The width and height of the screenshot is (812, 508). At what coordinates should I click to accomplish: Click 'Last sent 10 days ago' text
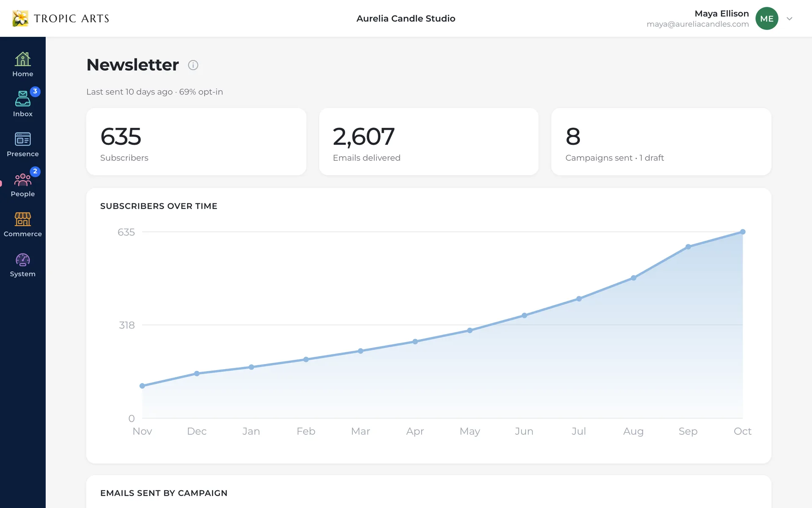[129, 92]
